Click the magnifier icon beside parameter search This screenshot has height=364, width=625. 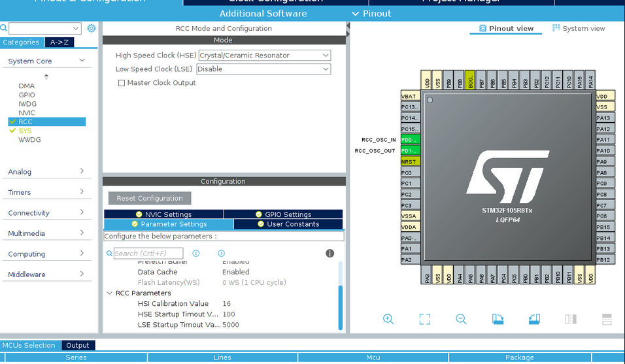(109, 254)
